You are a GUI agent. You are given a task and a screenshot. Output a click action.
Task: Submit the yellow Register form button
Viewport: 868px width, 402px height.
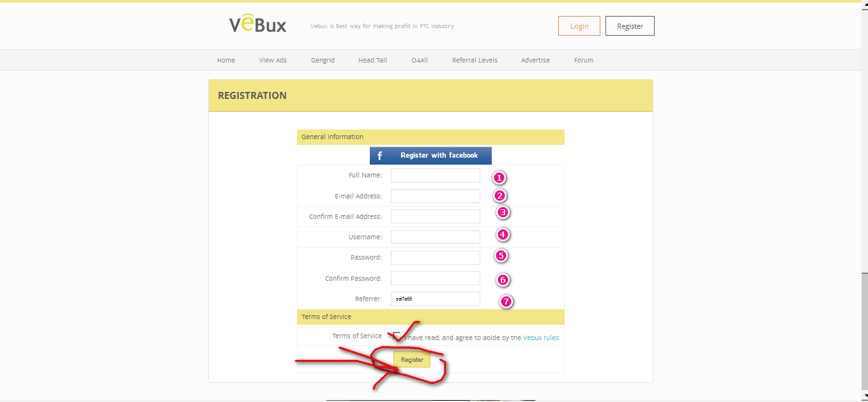pyautogui.click(x=412, y=360)
